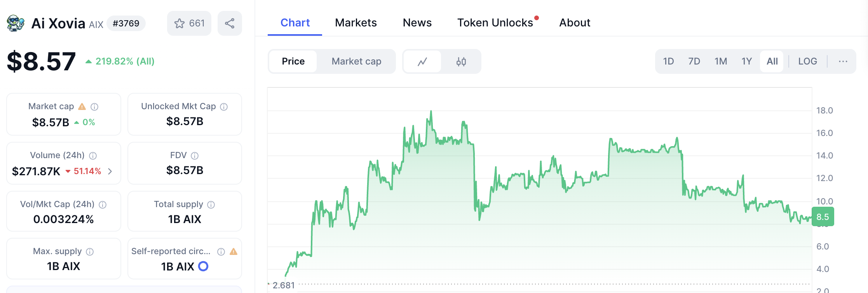Set chart range to 1M
Screen dimensions: 868x293
click(x=721, y=61)
